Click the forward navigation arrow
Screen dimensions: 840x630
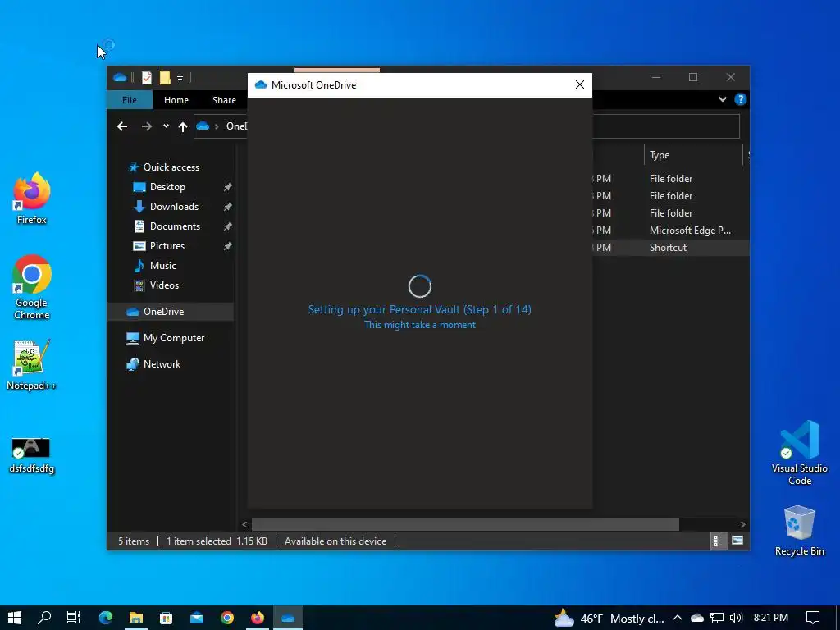click(146, 126)
